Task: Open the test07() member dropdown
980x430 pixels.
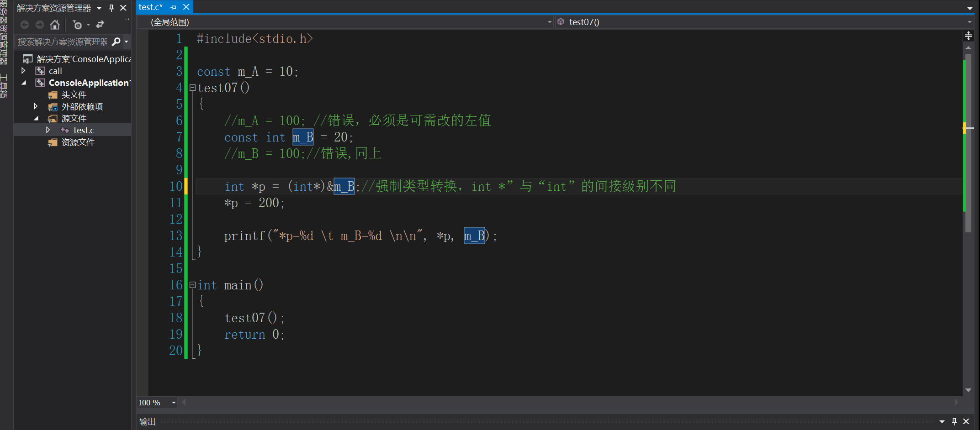Action: coord(969,22)
